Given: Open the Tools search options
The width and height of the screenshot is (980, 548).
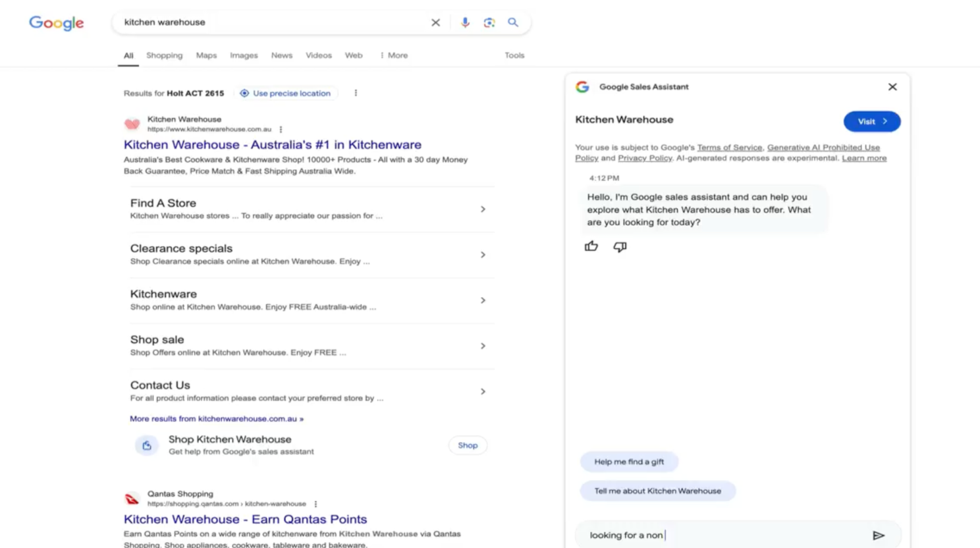Looking at the screenshot, I should [x=514, y=55].
